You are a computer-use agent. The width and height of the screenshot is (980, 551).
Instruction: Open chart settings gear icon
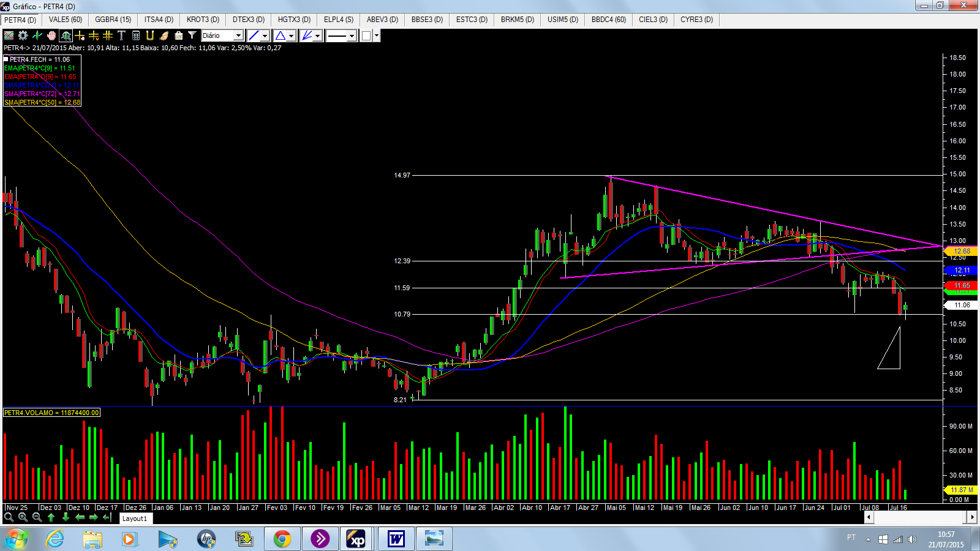coord(23,36)
